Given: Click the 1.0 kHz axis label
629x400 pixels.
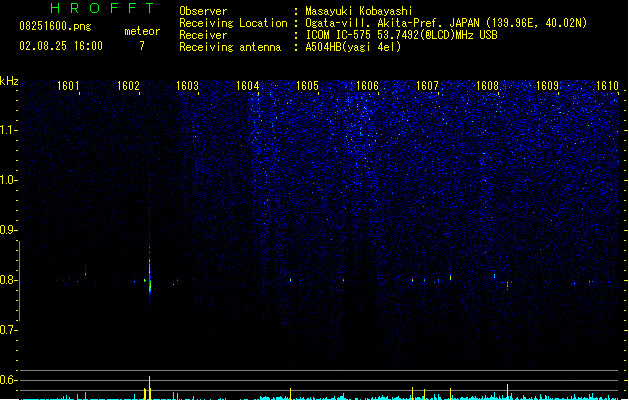Looking at the screenshot, I should pos(9,180).
